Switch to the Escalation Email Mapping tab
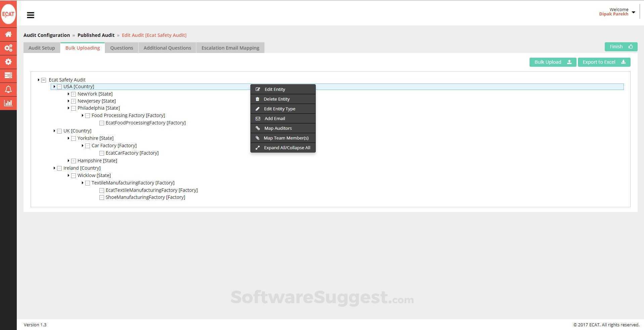Image resolution: width=644 pixels, height=330 pixels. click(230, 48)
